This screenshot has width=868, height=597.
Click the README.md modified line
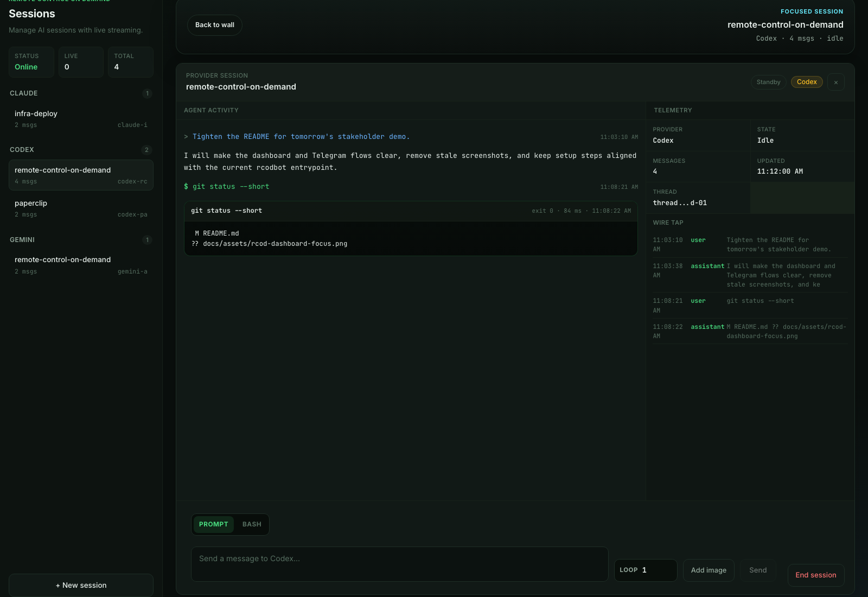coord(217,233)
